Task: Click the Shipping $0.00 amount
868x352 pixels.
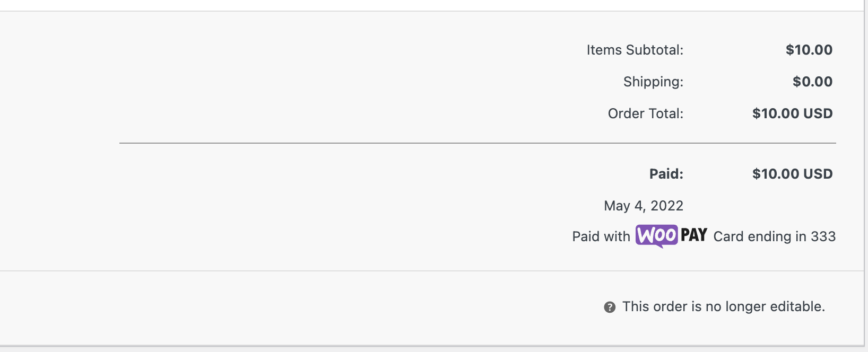Action: [x=813, y=82]
